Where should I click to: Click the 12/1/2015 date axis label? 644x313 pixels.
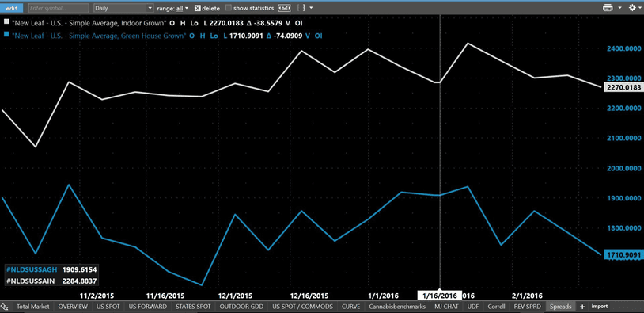[x=235, y=296]
